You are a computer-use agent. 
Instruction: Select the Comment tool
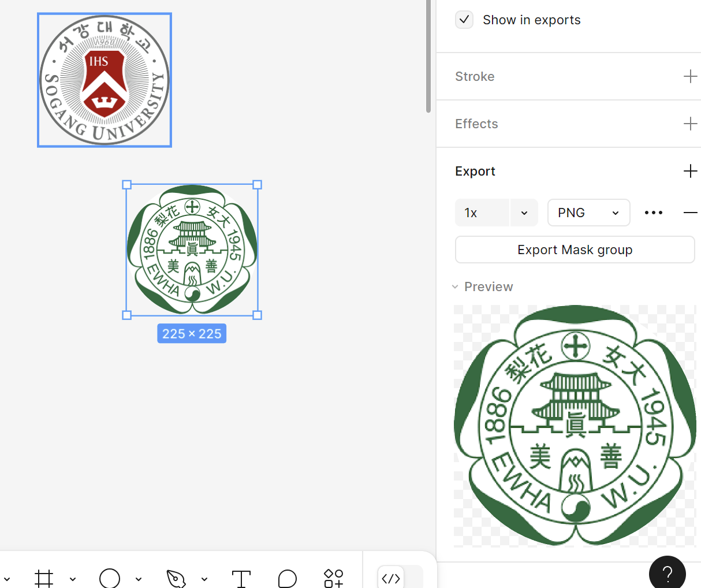tap(287, 578)
